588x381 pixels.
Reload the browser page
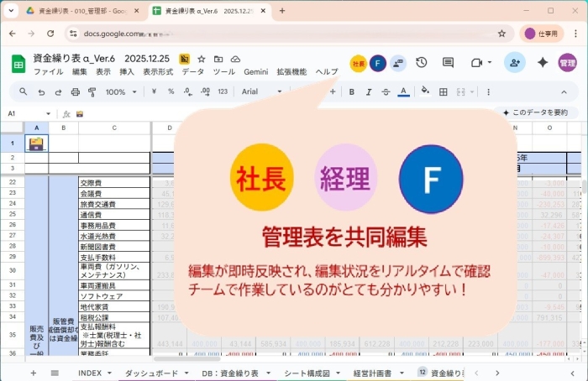(x=50, y=34)
